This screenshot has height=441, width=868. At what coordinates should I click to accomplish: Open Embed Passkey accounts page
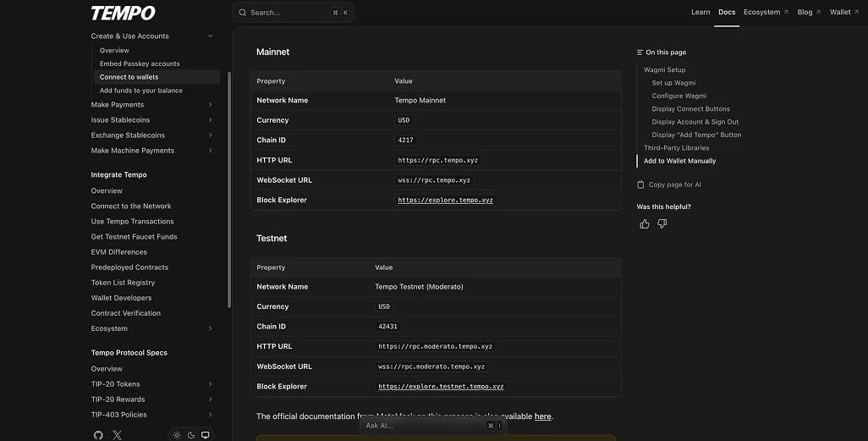pyautogui.click(x=140, y=63)
